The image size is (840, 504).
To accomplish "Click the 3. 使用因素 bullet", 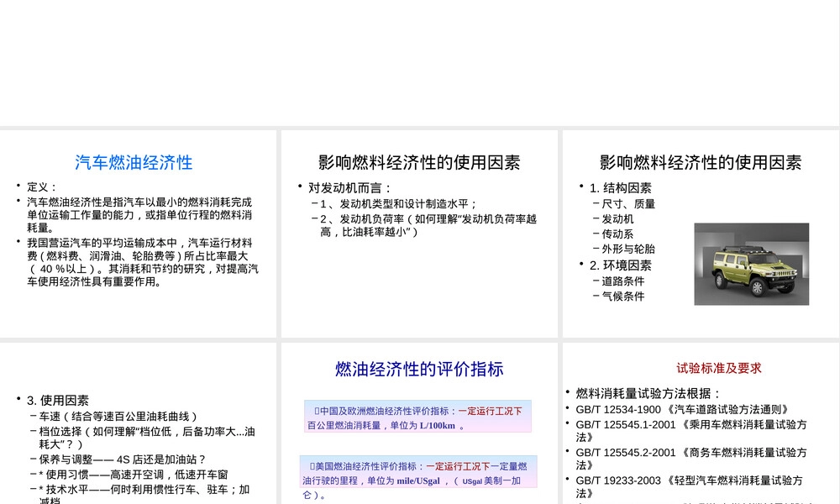I will pos(58,401).
